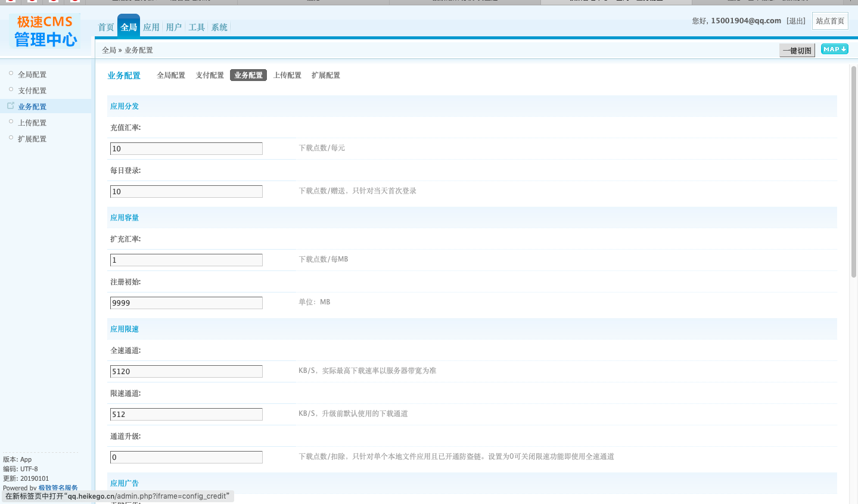Click the page's vertical scrollbar
Screen dimensions: 858x504
coord(853,173)
